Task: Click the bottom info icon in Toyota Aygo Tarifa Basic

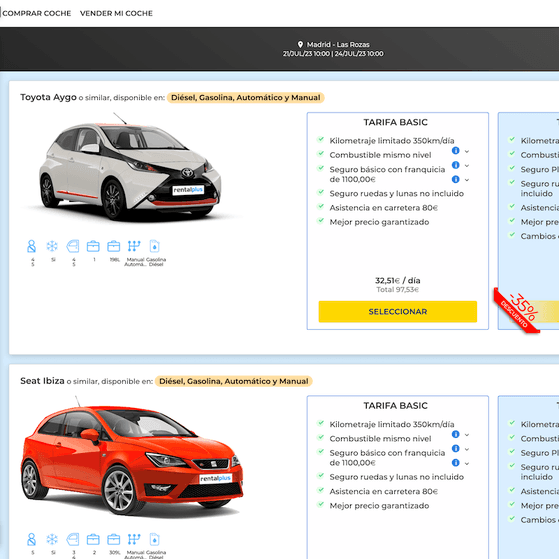Action: click(456, 179)
